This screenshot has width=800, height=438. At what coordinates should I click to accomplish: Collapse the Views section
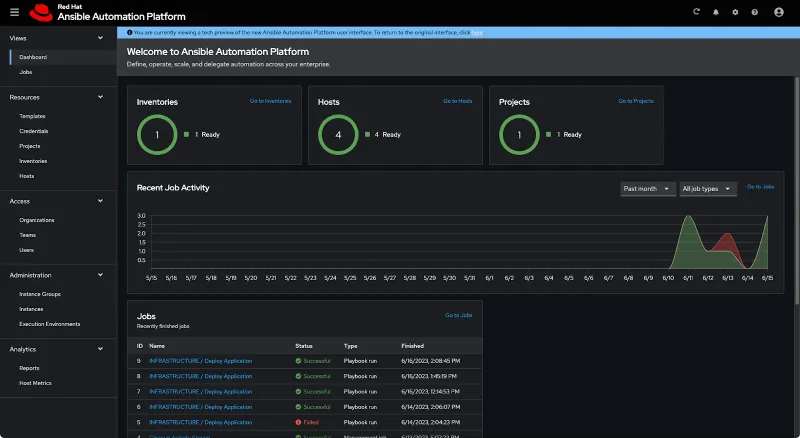pyautogui.click(x=100, y=38)
